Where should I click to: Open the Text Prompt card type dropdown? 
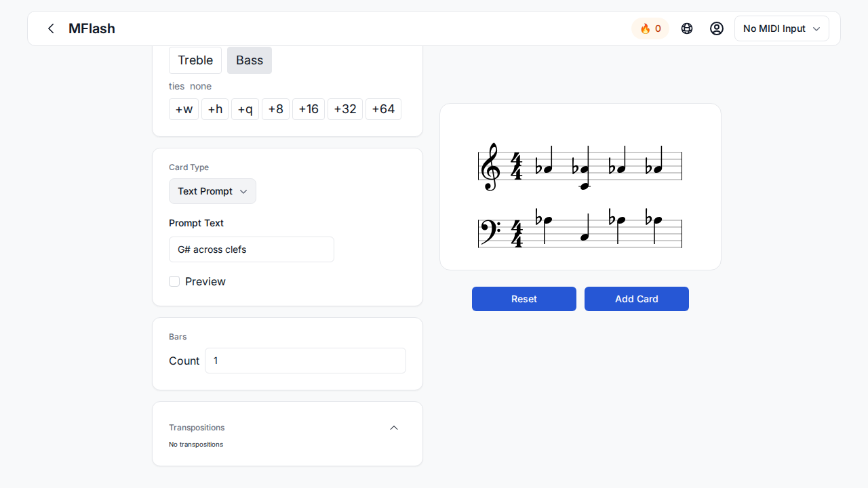[212, 191]
